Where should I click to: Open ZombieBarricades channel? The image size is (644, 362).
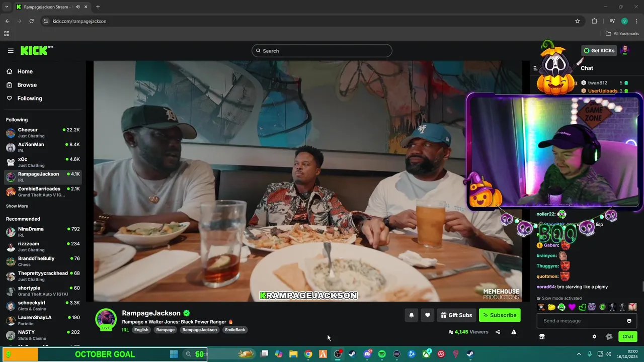43,192
